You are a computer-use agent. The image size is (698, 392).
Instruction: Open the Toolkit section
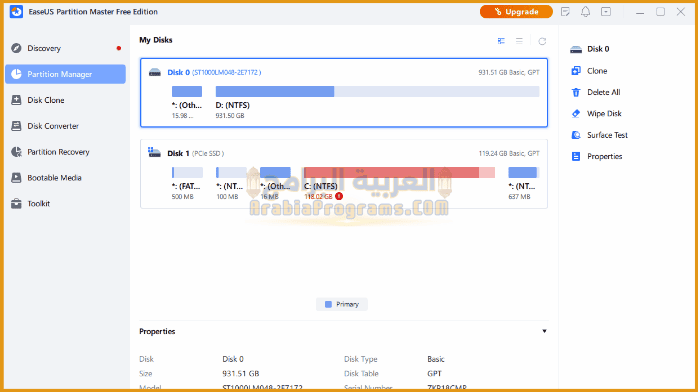(x=65, y=203)
